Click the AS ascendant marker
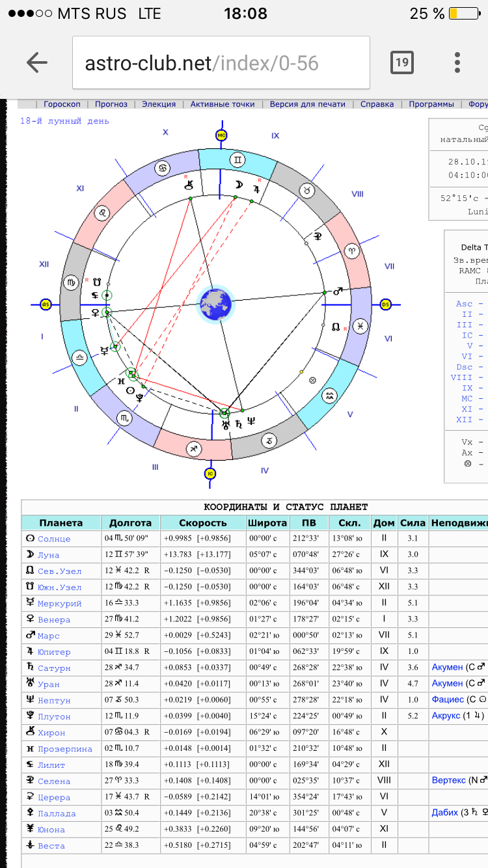The image size is (488, 868). pos(45,304)
